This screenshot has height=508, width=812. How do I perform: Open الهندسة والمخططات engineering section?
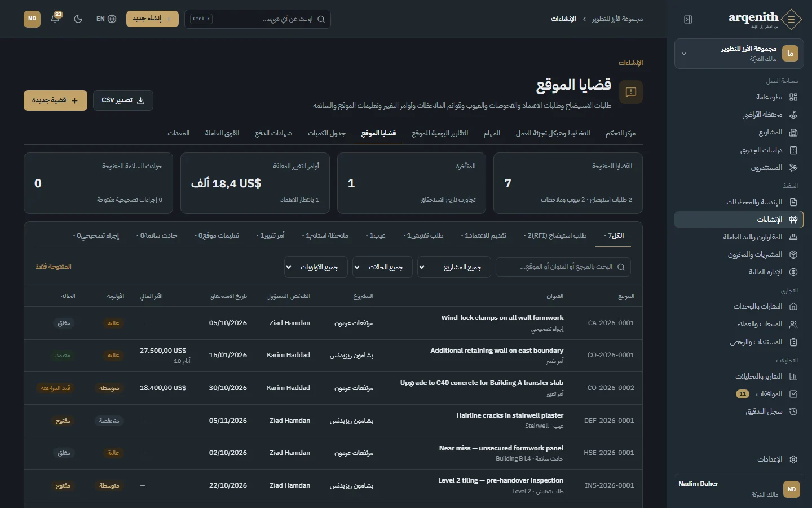click(739, 202)
